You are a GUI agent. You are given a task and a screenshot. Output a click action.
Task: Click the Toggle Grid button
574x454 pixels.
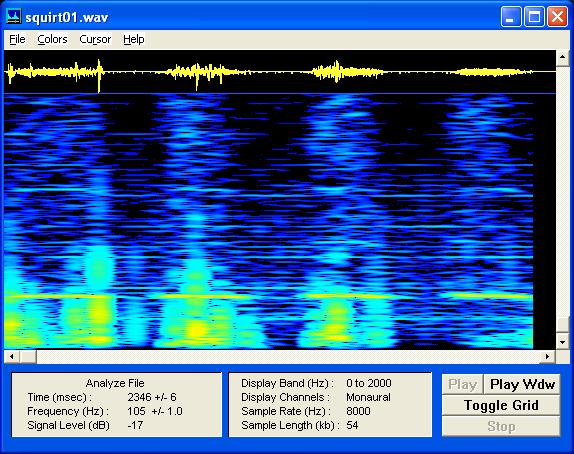coord(501,405)
